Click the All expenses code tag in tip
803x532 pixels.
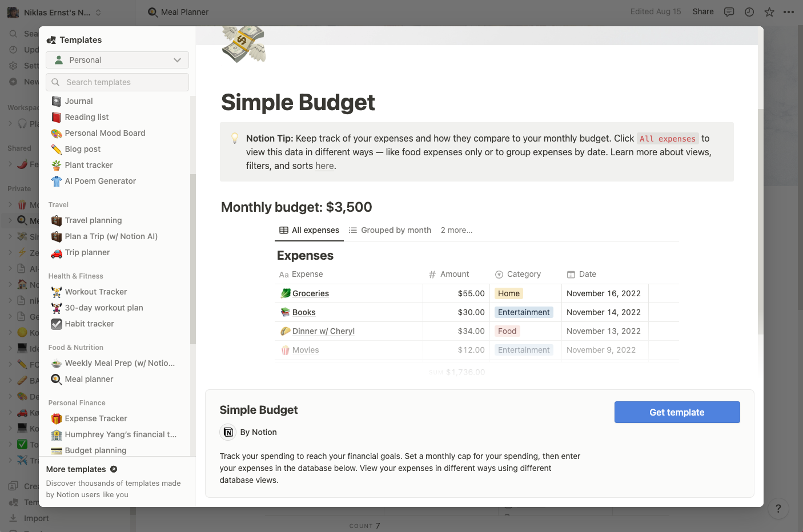click(x=668, y=139)
